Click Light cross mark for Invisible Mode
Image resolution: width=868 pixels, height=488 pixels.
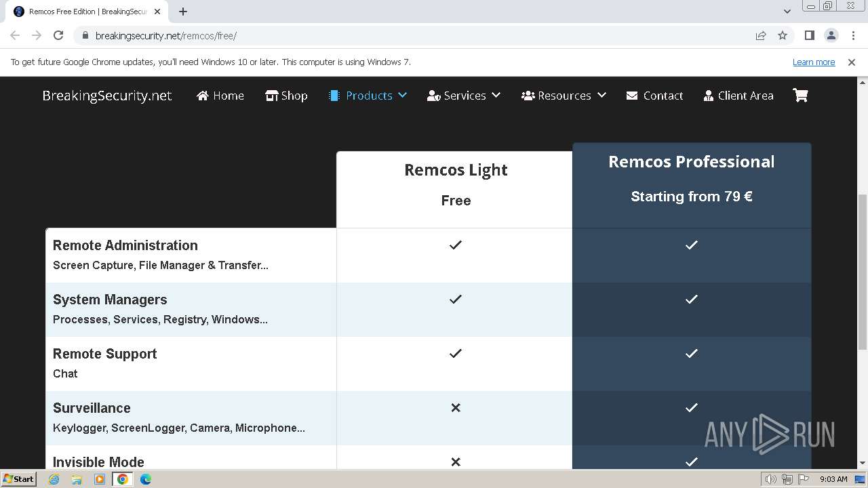point(456,462)
